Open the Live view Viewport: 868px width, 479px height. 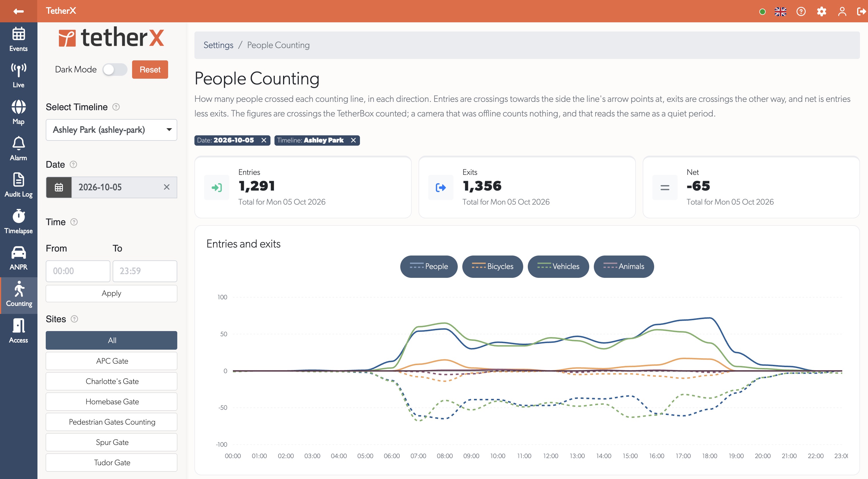coord(19,76)
